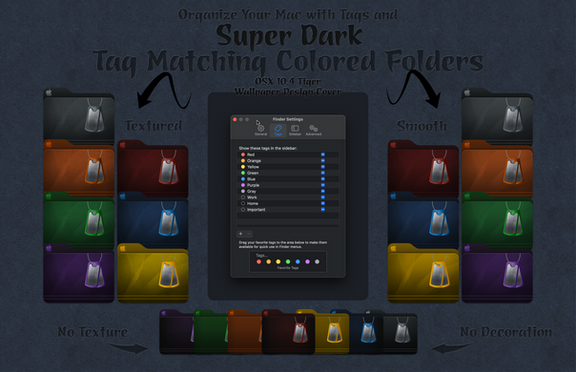The width and height of the screenshot is (576, 372).
Task: Click the gray dot in Favorite Tags
Action: 317,262
